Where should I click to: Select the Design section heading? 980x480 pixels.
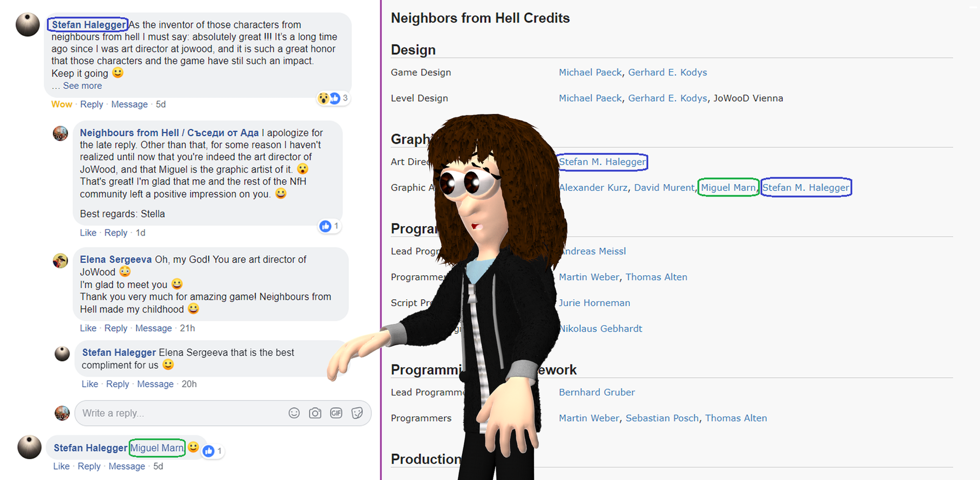pyautogui.click(x=413, y=50)
